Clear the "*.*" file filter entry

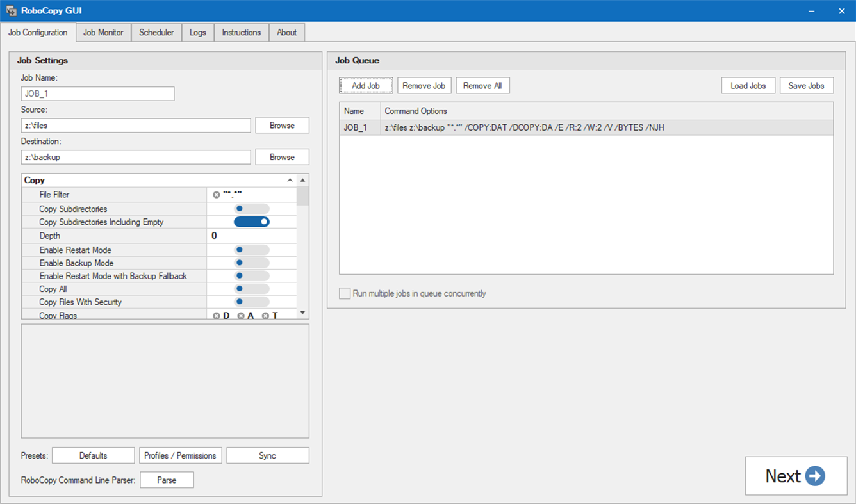tap(216, 194)
